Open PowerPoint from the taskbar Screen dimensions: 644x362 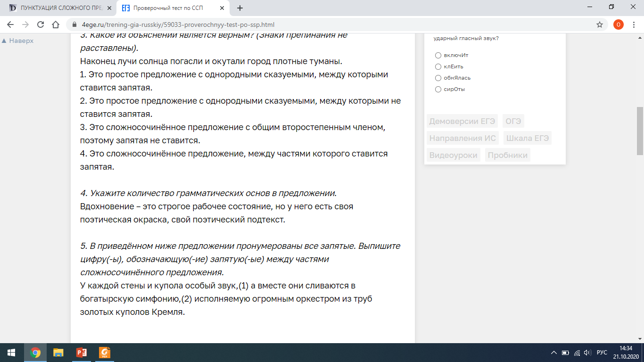pyautogui.click(x=81, y=353)
